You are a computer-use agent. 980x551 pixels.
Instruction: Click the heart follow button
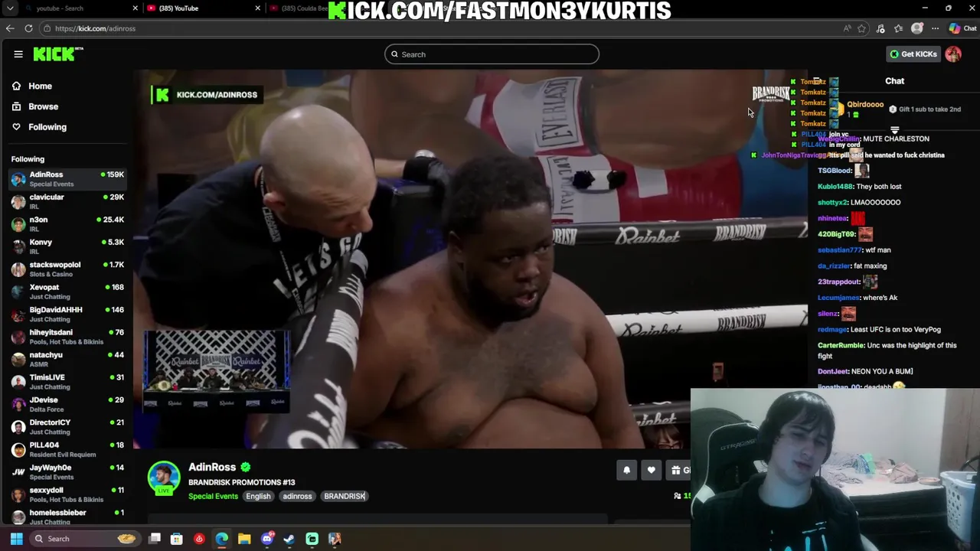pos(651,471)
